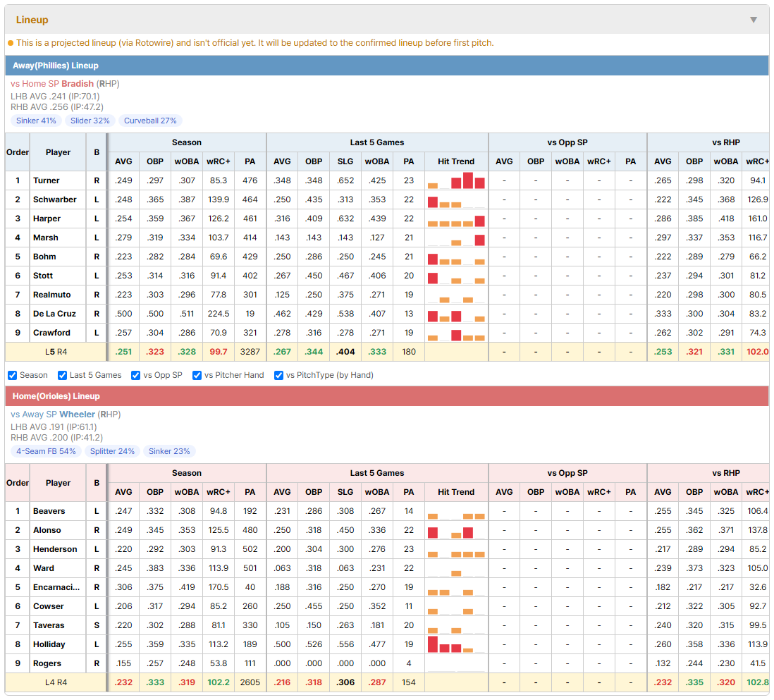Click the Away(Phillies) Lineup header
774x700 pixels.
(387, 65)
